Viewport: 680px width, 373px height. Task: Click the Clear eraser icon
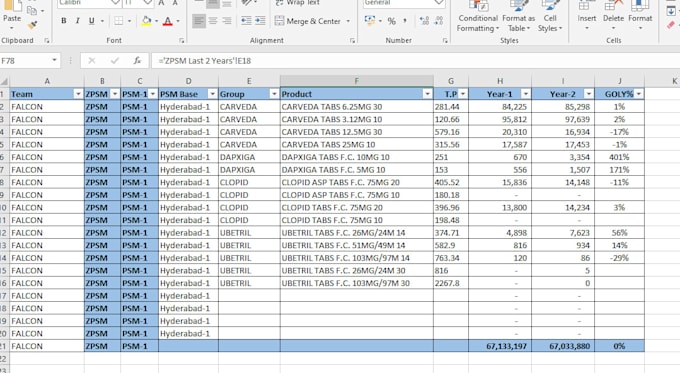671,26
